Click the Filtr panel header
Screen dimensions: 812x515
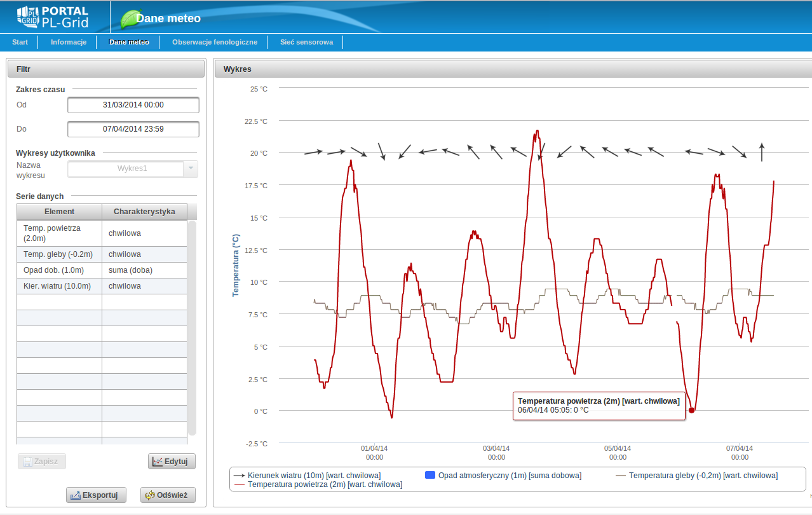(106, 69)
